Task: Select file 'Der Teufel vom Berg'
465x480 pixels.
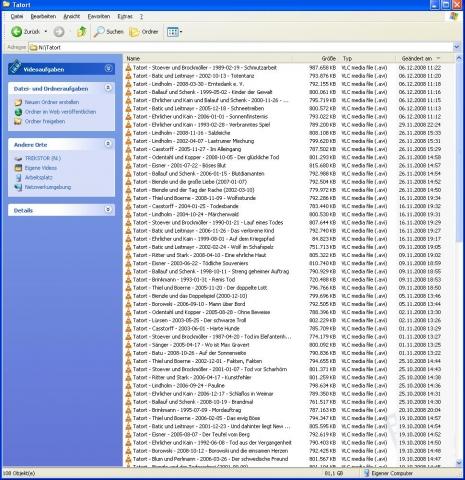Action: (191, 434)
